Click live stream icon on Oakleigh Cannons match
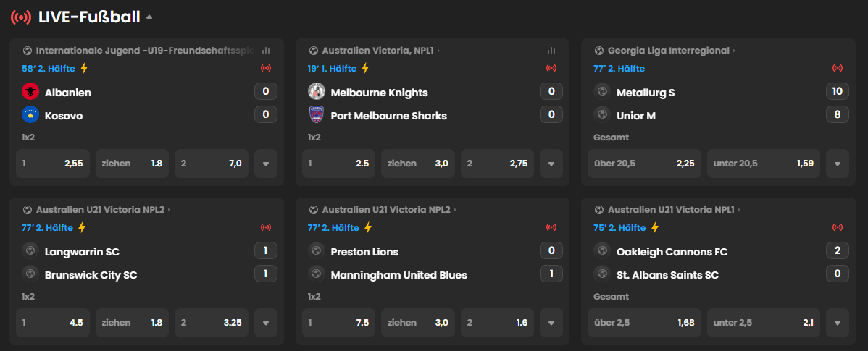Viewport: 868px width, 351px height. point(838,227)
